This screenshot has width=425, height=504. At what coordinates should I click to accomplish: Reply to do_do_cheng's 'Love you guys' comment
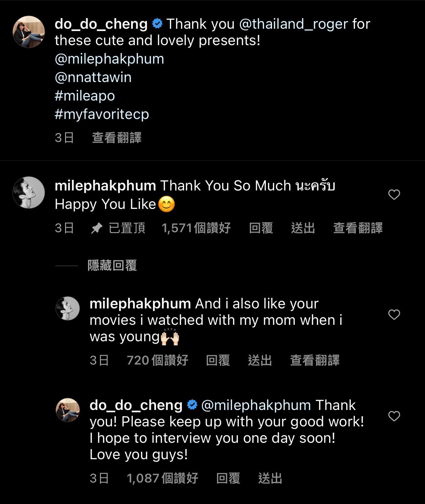pos(228,478)
